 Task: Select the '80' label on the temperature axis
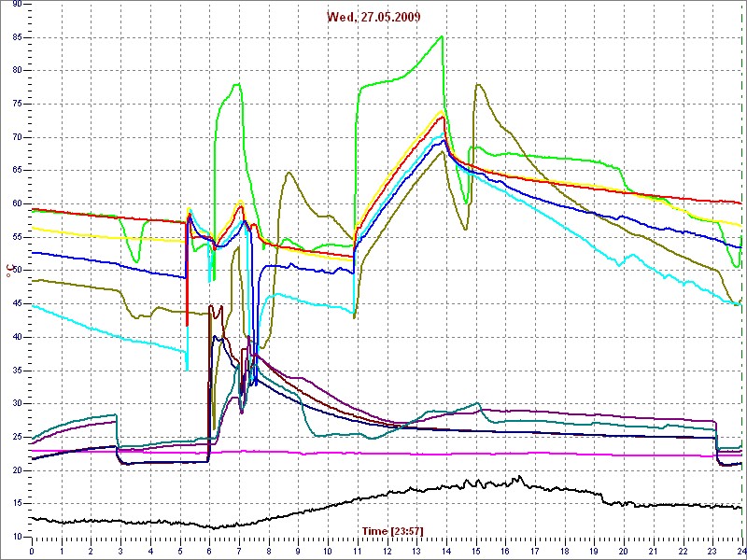point(17,71)
